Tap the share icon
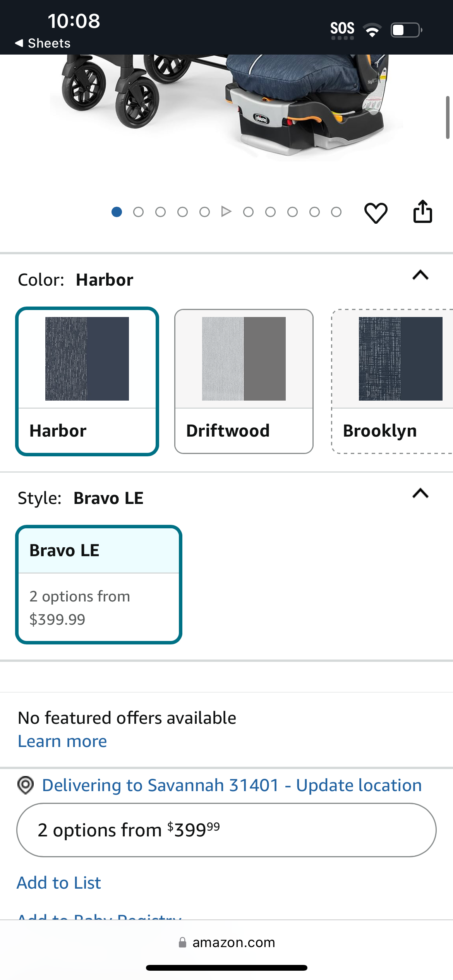Viewport: 453px width, 980px height. coord(422,211)
